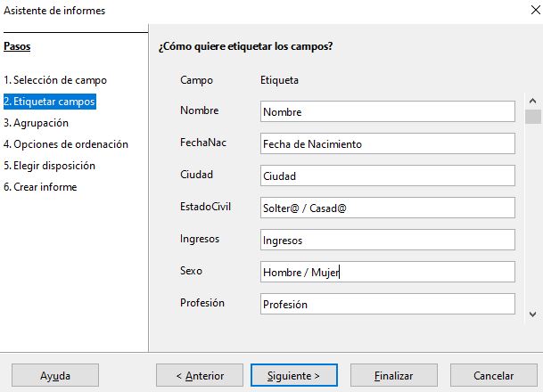Click the Nombre label input field
543x392 pixels.
[388, 111]
